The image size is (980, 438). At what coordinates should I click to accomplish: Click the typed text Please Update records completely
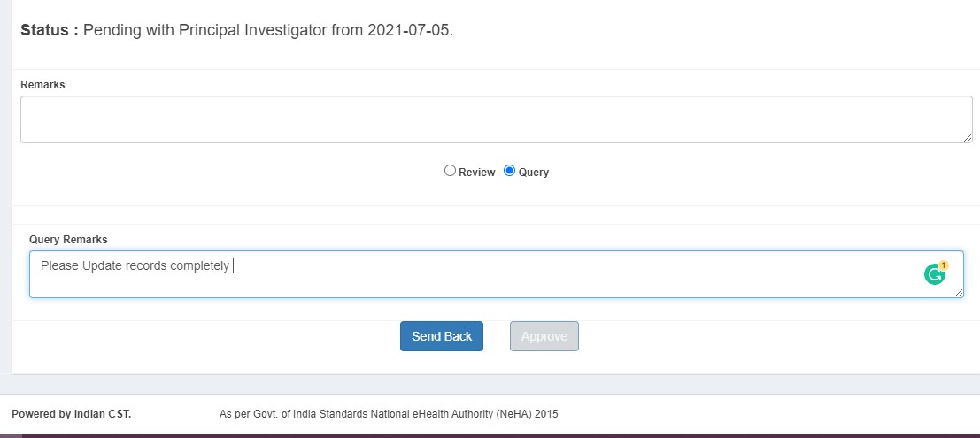point(135,265)
